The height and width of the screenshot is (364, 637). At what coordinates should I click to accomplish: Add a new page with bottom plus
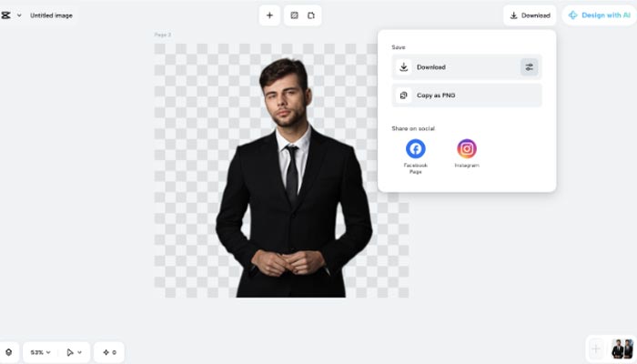(595, 349)
